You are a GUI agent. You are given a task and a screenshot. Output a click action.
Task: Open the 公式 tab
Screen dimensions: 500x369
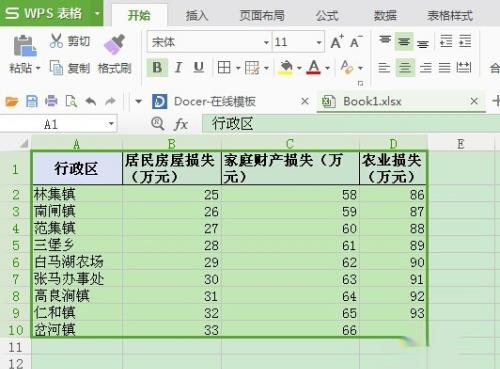(327, 15)
